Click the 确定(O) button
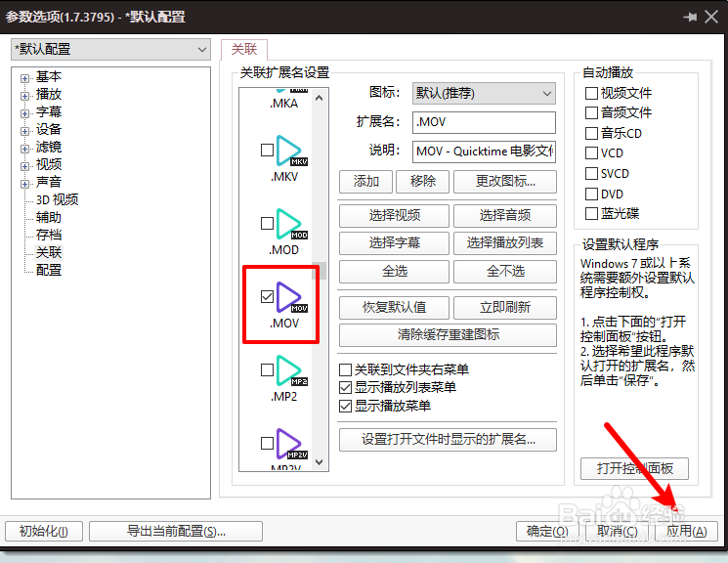Image resolution: width=728 pixels, height=563 pixels. tap(547, 531)
